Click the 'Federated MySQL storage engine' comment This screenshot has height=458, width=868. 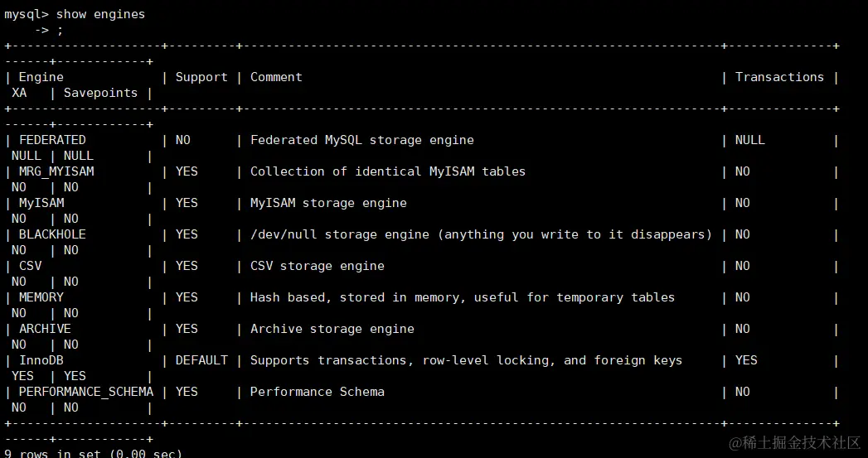[x=362, y=140]
